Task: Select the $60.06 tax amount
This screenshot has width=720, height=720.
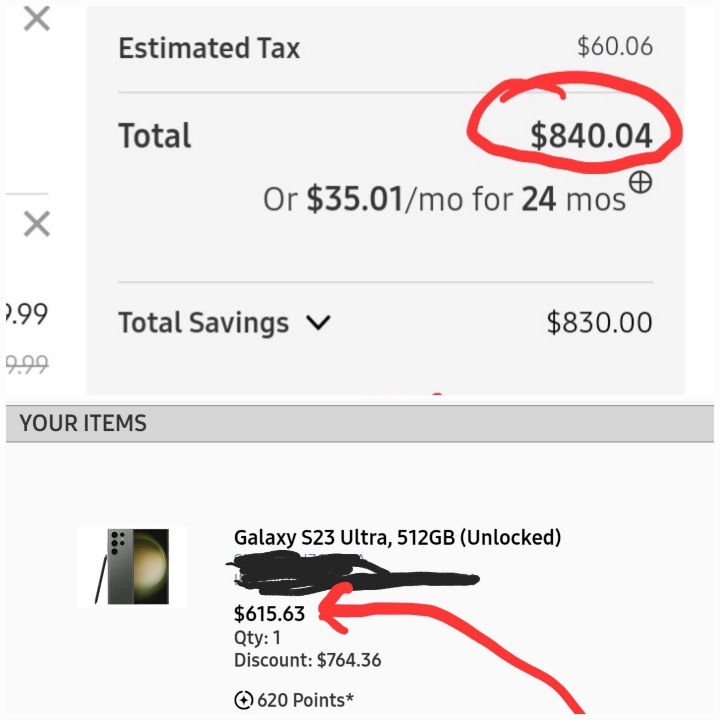Action: 615,46
